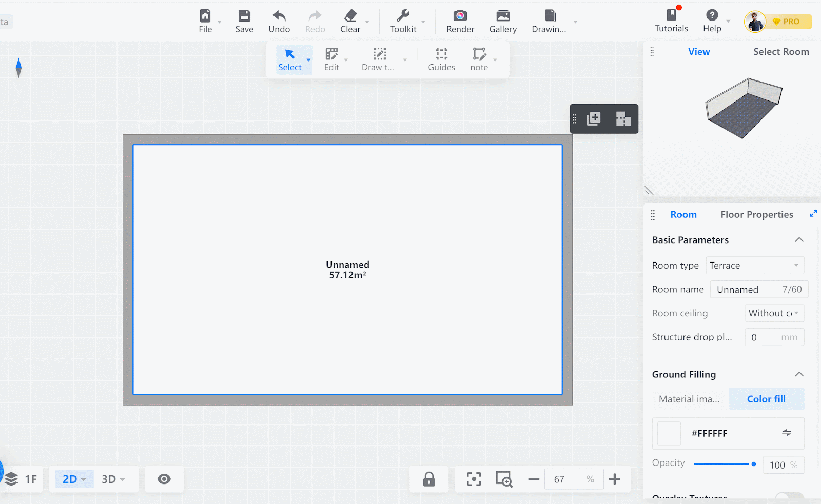821x504 pixels.
Task: Click the lock icon in bottom bar
Action: click(429, 479)
